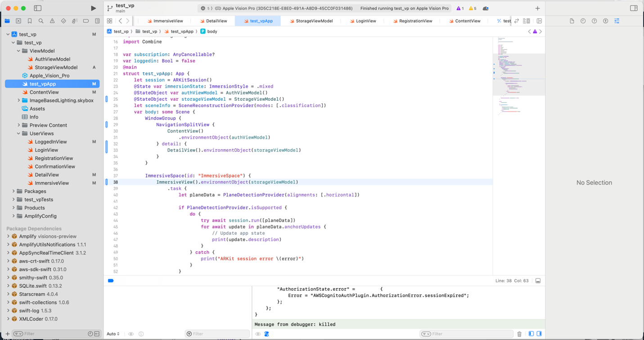
Task: Expand the Amplify visionos-preview dependency
Action: coord(8,236)
